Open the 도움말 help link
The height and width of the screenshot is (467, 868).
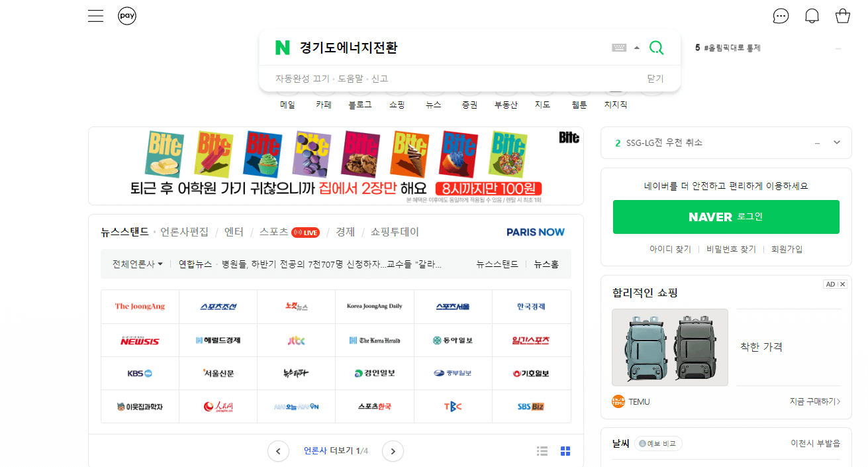click(350, 78)
